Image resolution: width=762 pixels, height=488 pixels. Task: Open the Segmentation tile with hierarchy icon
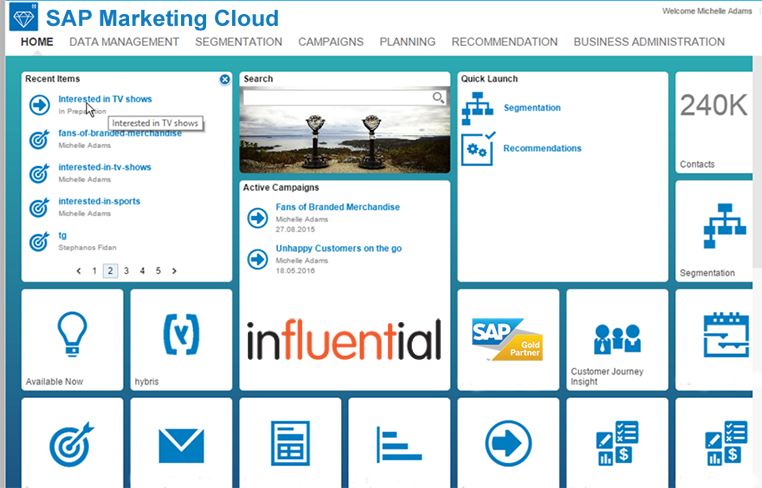[x=714, y=231]
